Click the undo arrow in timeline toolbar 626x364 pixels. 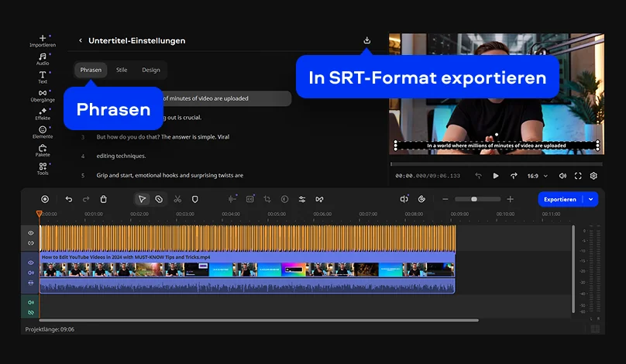[68, 199]
